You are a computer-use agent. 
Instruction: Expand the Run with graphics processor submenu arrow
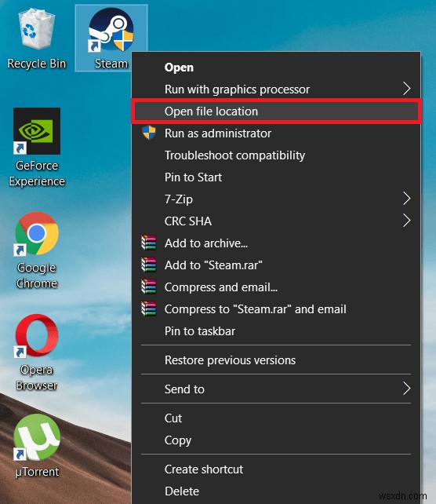coord(407,89)
